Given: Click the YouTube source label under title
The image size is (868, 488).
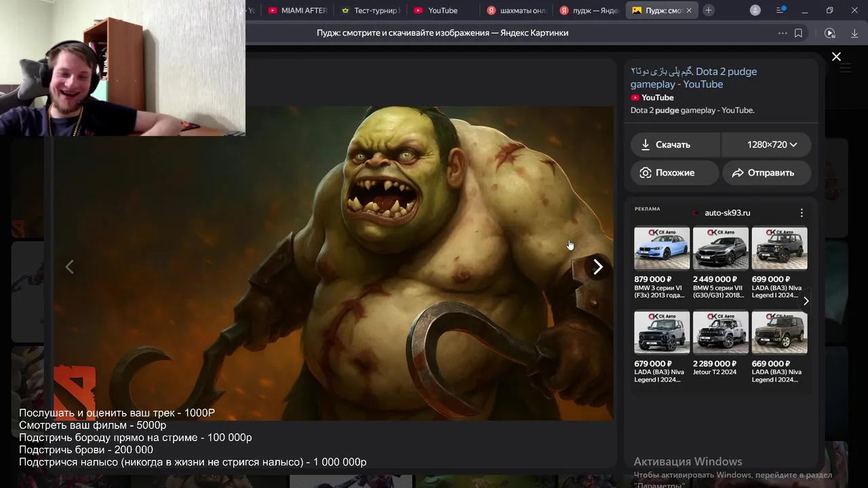Looking at the screenshot, I should click(x=652, y=98).
